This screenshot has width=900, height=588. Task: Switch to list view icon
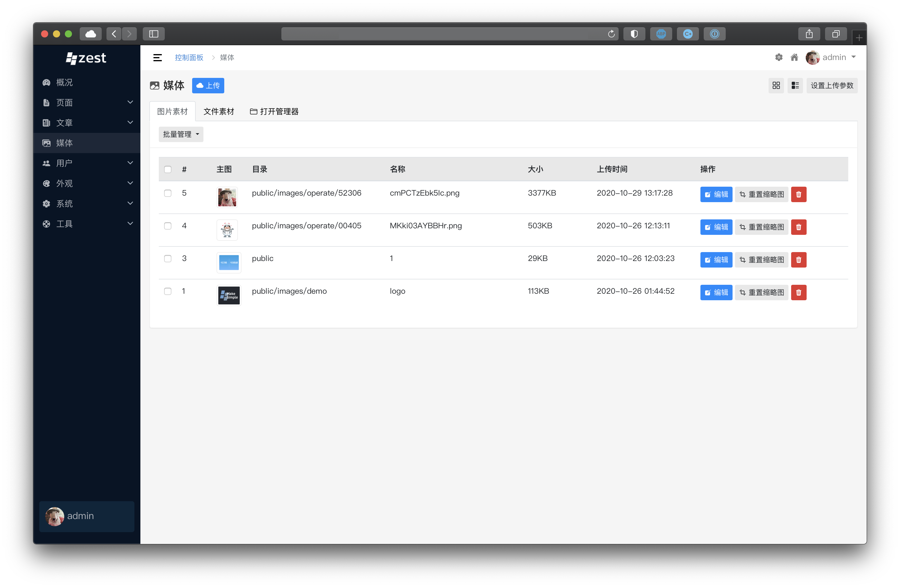coord(795,85)
